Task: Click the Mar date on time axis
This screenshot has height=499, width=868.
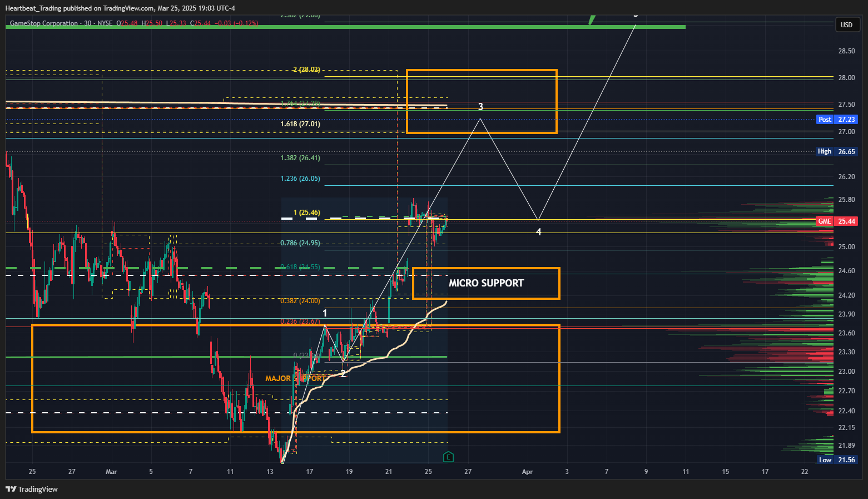Action: [111, 472]
